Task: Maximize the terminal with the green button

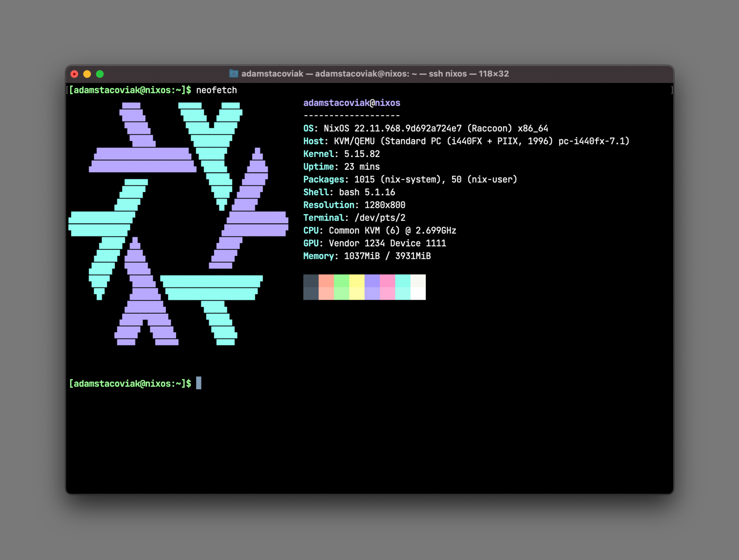Action: coord(100,74)
